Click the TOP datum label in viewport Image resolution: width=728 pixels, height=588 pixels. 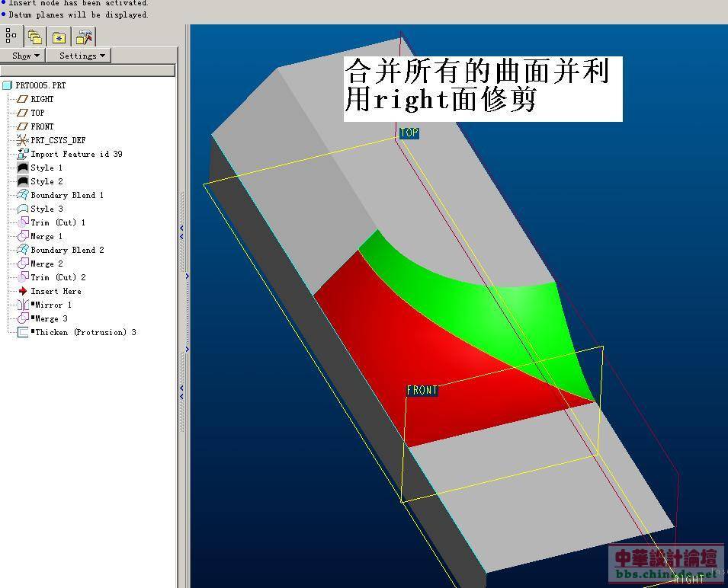click(409, 133)
